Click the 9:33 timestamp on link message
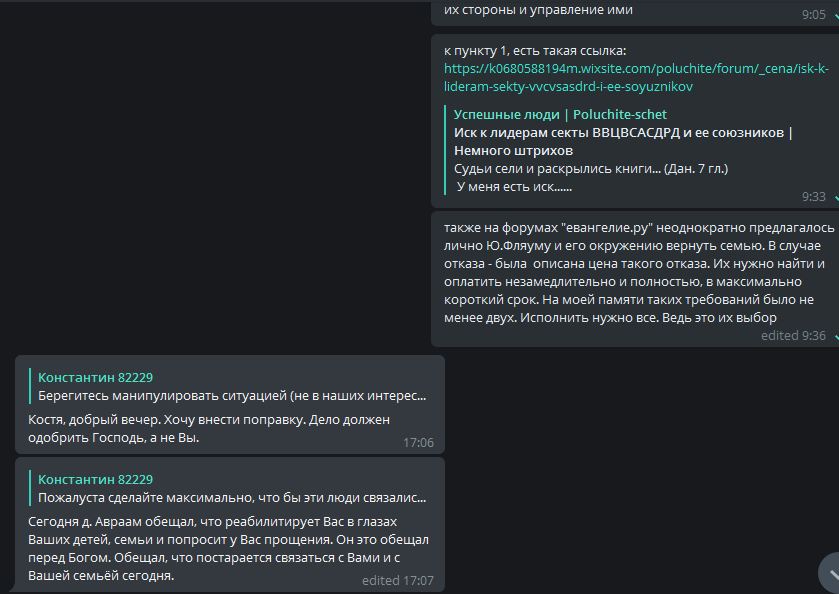 pyautogui.click(x=813, y=197)
